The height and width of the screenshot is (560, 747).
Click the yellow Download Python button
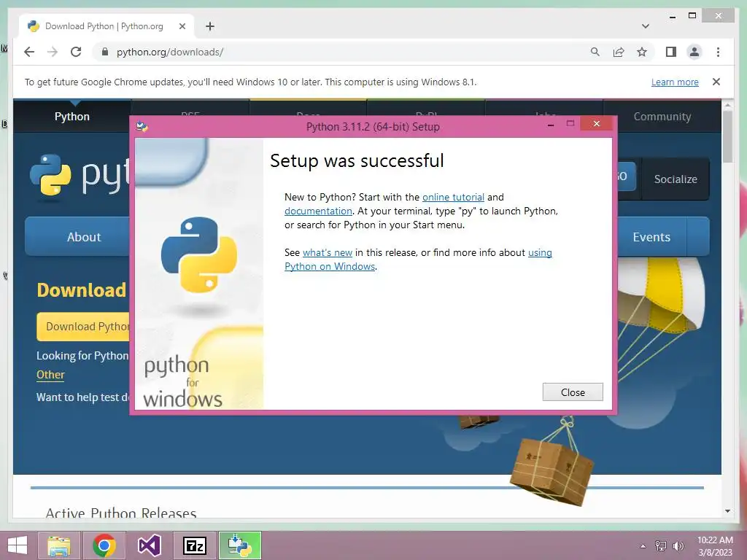[84, 327]
